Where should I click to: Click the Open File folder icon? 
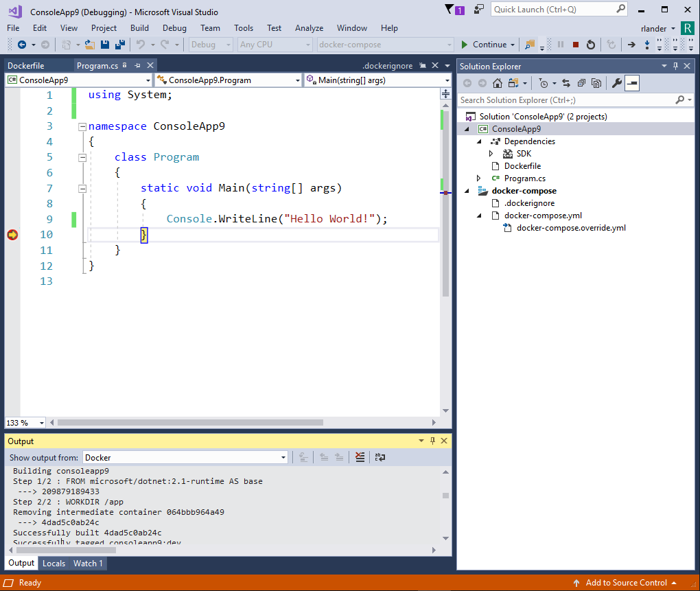point(90,45)
